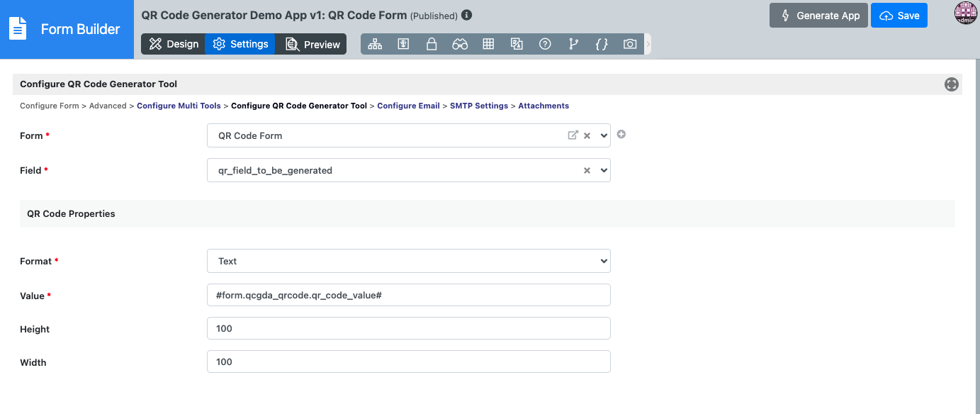Toggle fullscreen with the expand icon

[x=951, y=84]
